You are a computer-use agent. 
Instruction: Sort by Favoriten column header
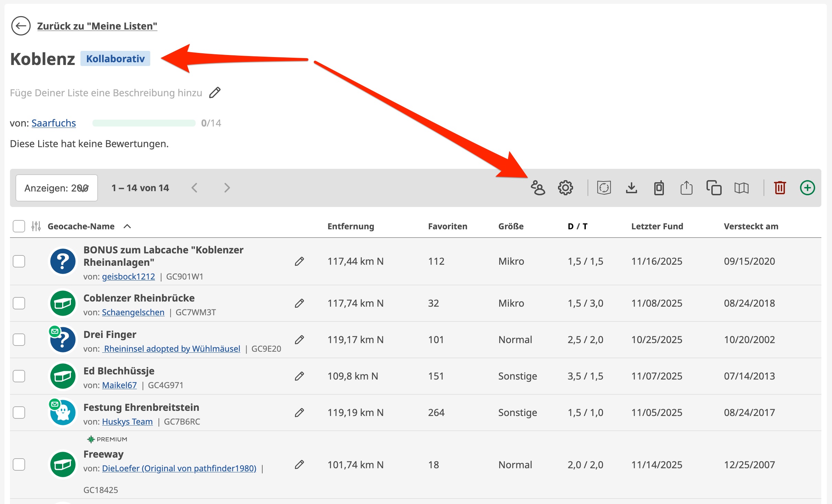(447, 226)
